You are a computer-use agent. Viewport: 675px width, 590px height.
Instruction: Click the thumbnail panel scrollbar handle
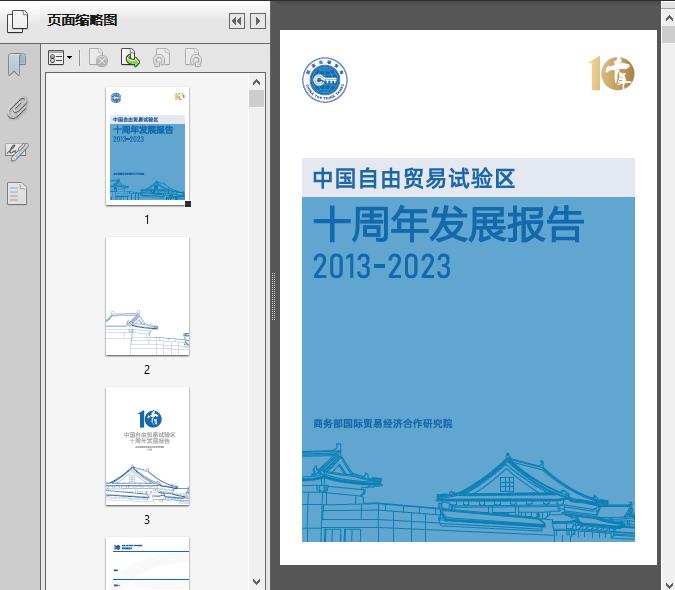click(257, 99)
